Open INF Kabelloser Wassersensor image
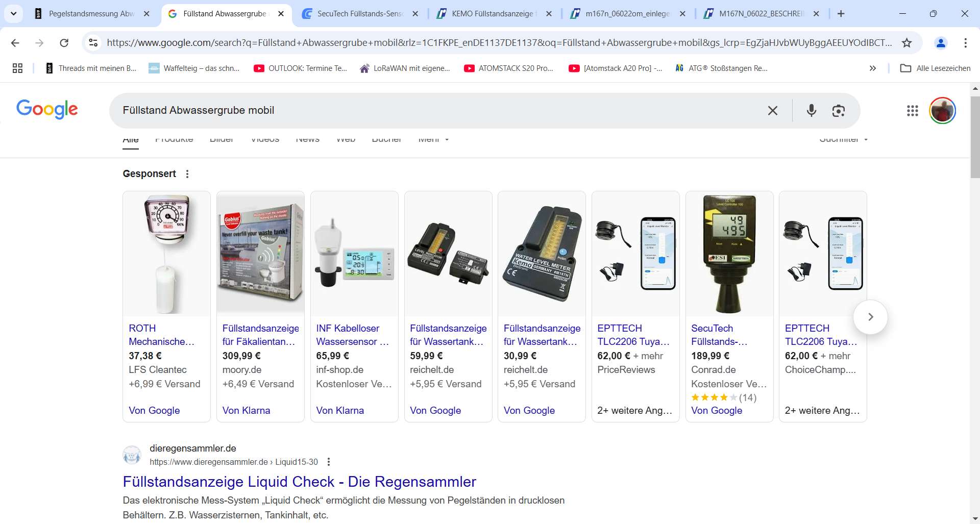The height and width of the screenshot is (524, 980). pos(354,254)
